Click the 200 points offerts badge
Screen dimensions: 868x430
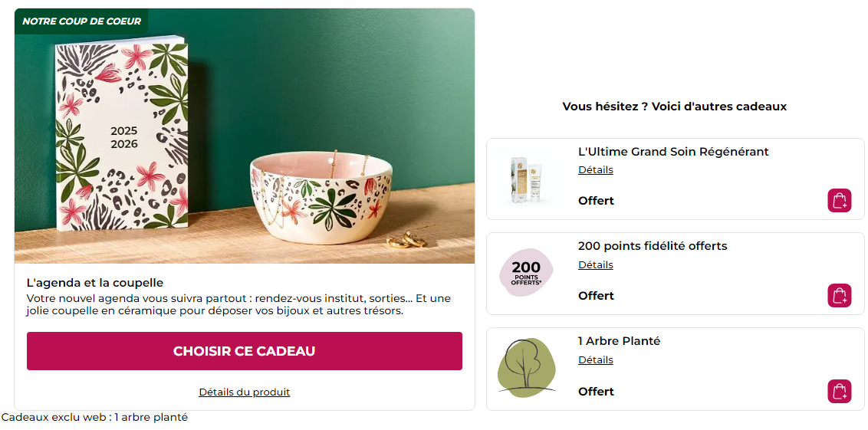pyautogui.click(x=526, y=273)
